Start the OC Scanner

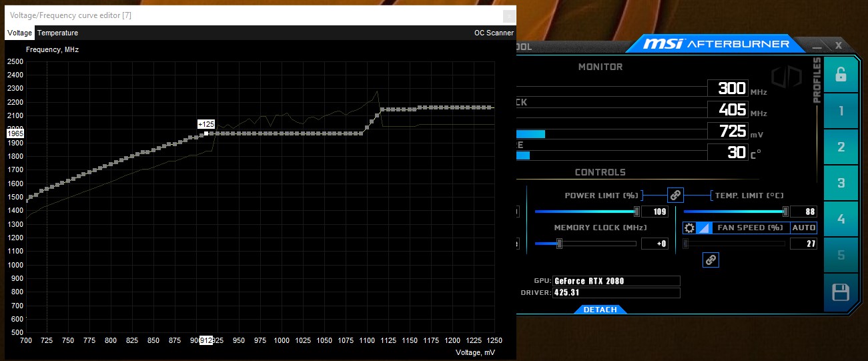[x=494, y=33]
